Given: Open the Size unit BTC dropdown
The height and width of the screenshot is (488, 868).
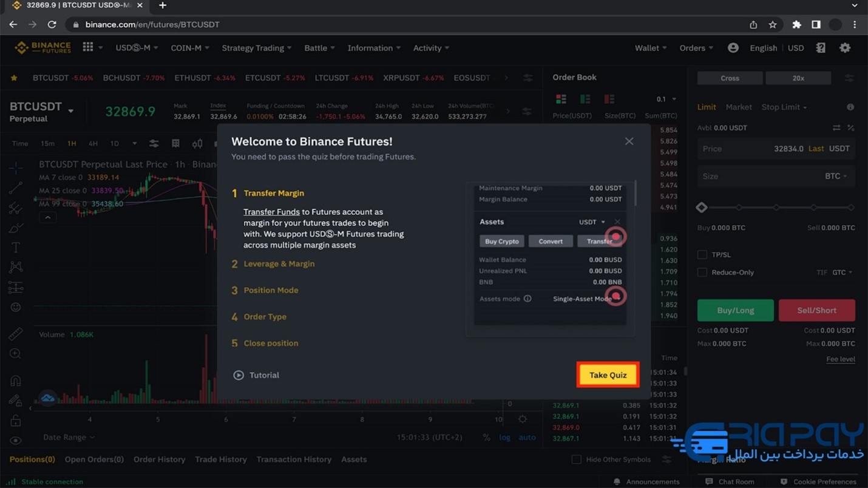Looking at the screenshot, I should pos(836,176).
